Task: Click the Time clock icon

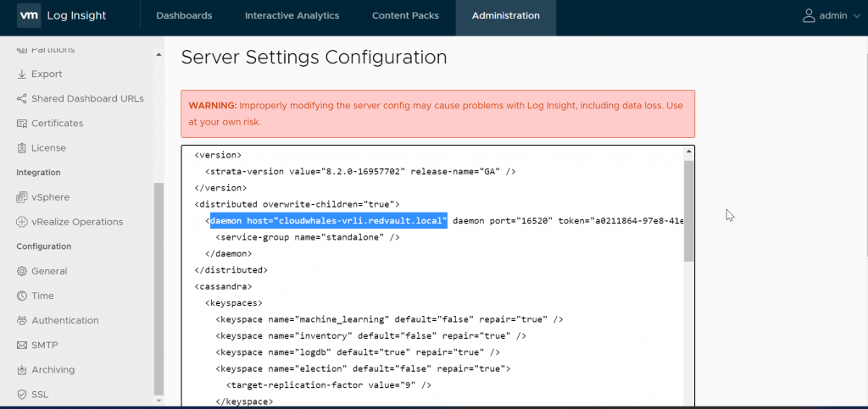Action: 22,296
